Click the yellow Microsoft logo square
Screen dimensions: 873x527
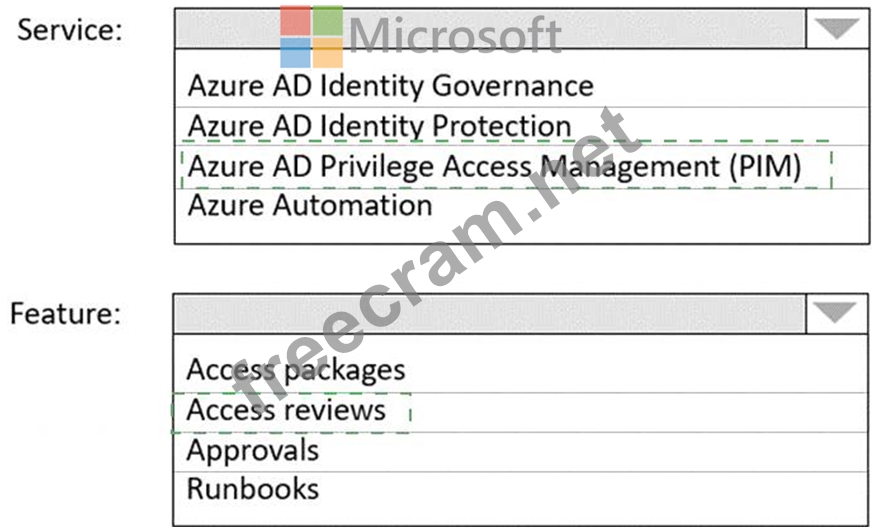pyautogui.click(x=328, y=53)
